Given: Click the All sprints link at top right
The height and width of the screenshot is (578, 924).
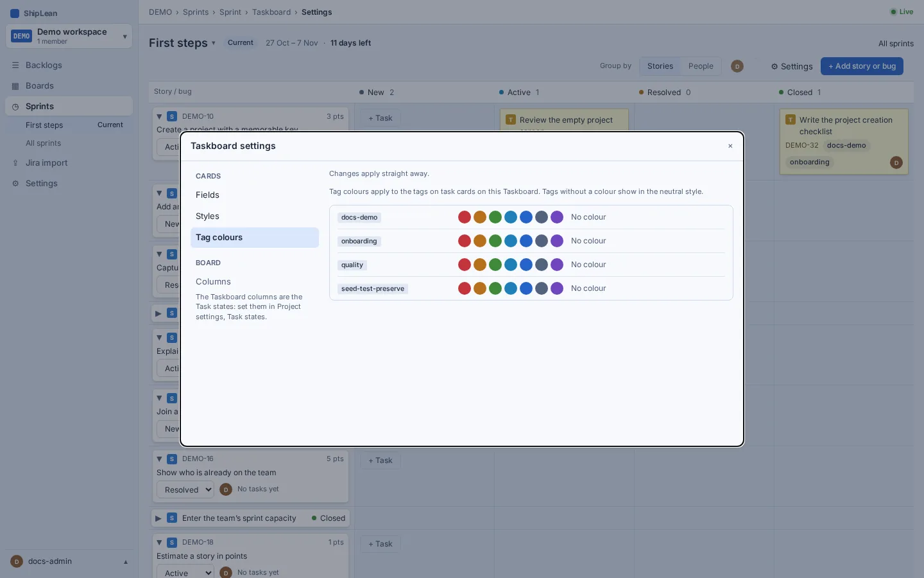Looking at the screenshot, I should pyautogui.click(x=896, y=44).
